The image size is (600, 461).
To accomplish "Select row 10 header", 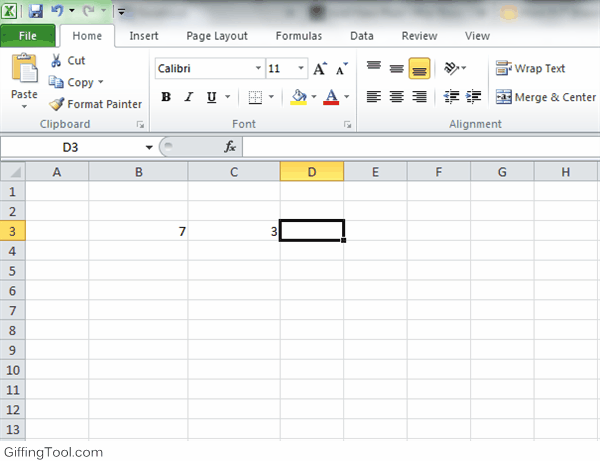I will (x=13, y=370).
